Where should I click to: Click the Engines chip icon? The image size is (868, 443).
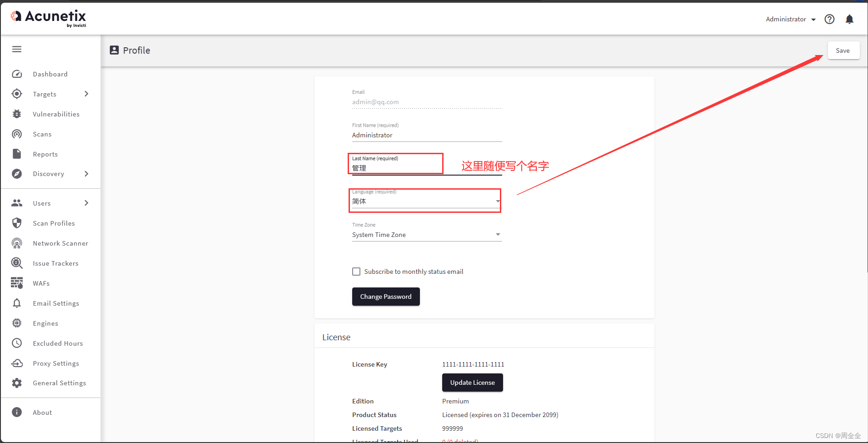[x=17, y=323]
